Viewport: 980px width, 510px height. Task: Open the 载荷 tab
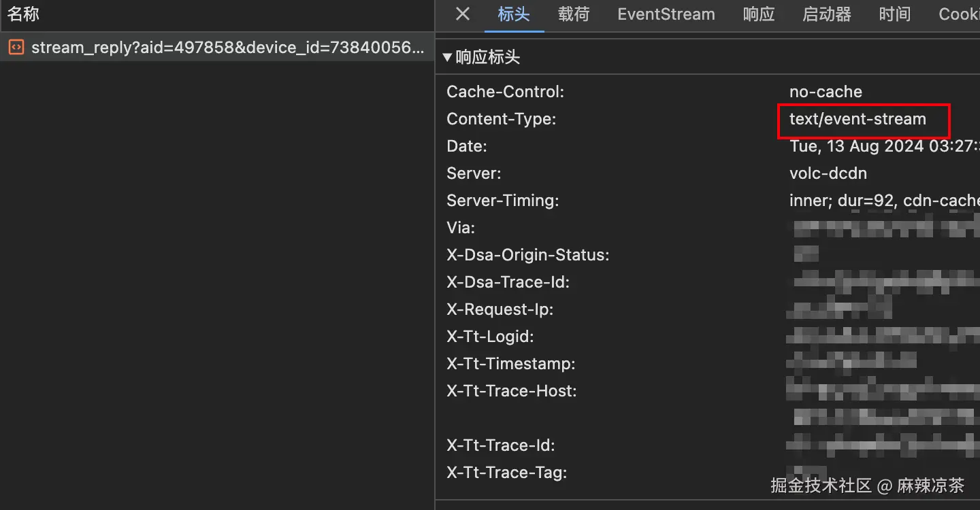(x=574, y=14)
